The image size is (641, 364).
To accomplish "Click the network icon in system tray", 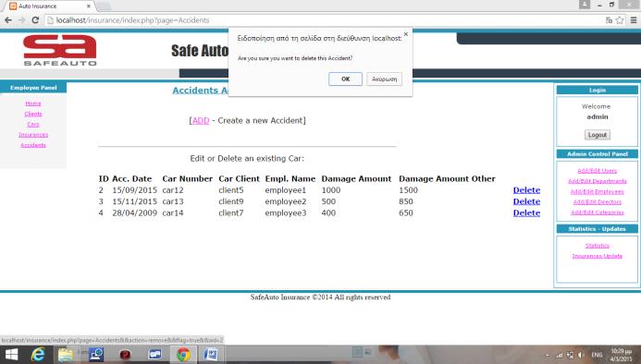I will click(x=559, y=355).
